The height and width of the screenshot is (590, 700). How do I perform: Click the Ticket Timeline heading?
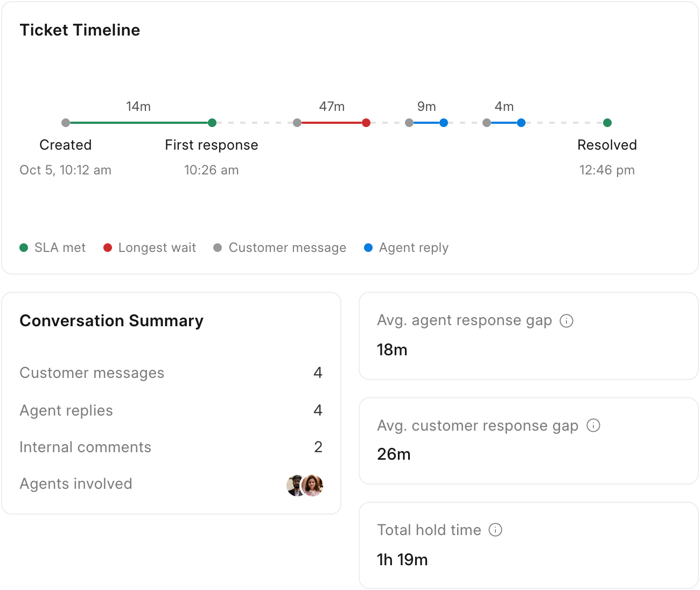tap(80, 30)
